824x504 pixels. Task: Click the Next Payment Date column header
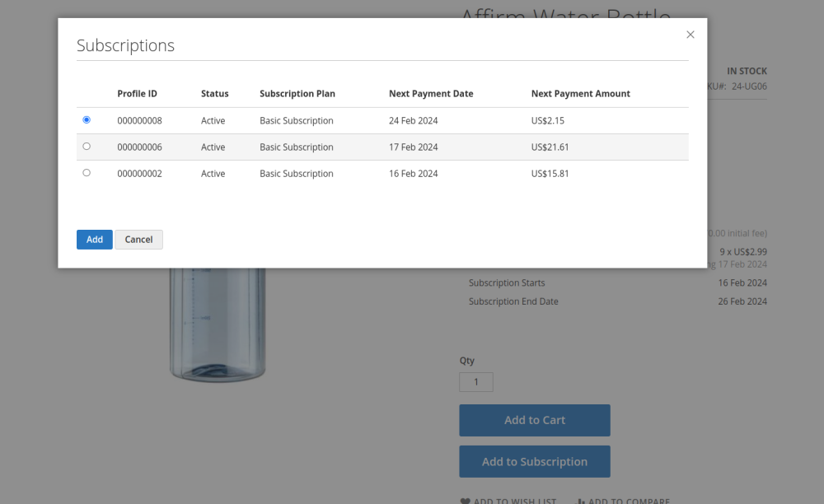click(431, 93)
